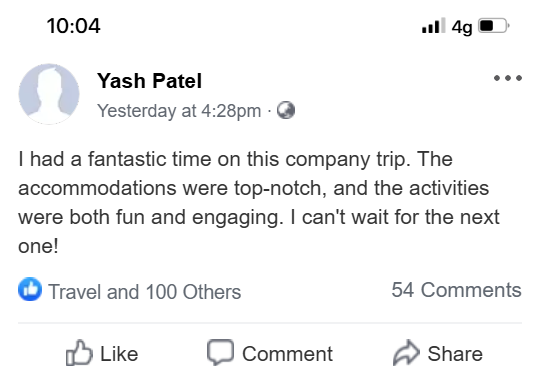Click the speech bubble comment icon
540x382 pixels.
[x=220, y=352]
